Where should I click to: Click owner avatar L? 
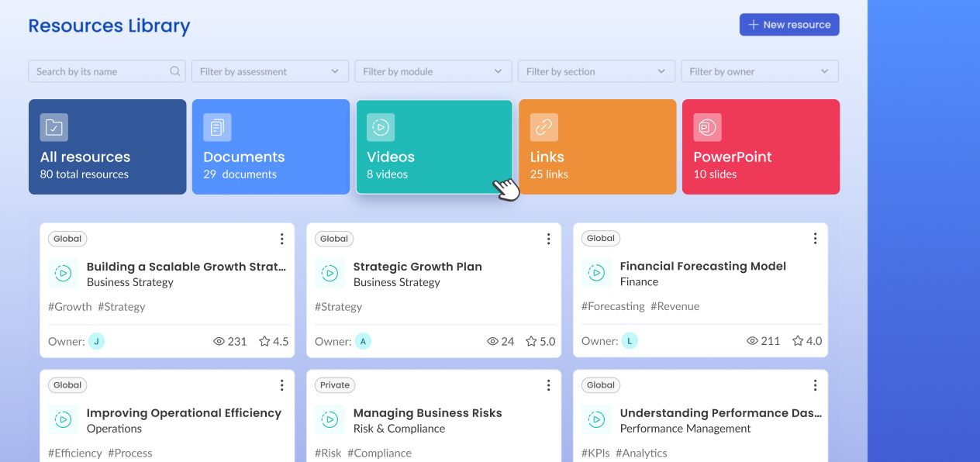click(x=630, y=341)
